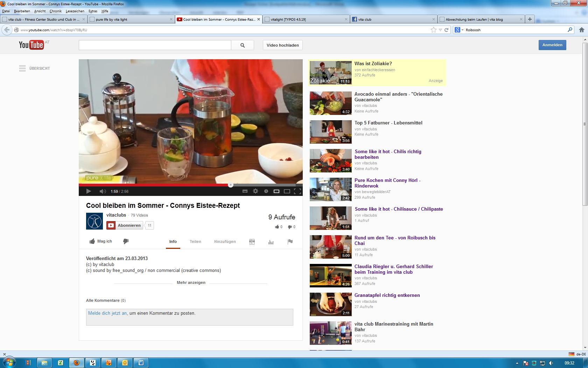Seek using the video progress bar handle

click(231, 185)
